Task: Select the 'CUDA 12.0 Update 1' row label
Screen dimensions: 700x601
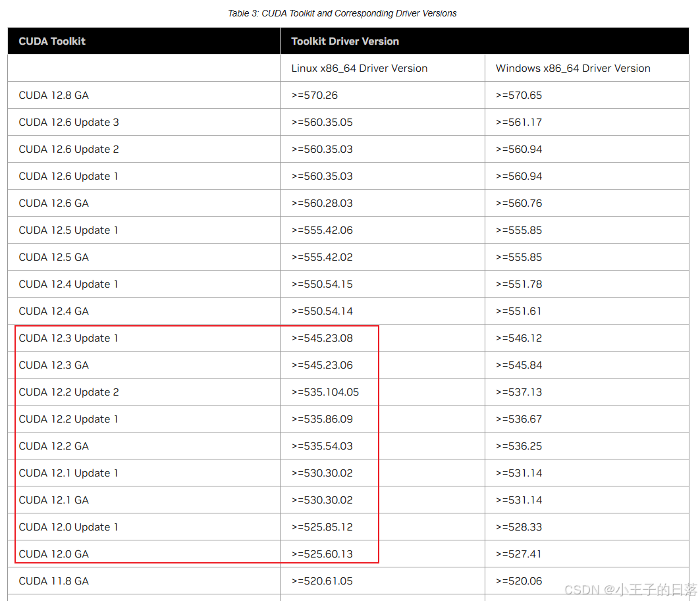Action: point(68,527)
